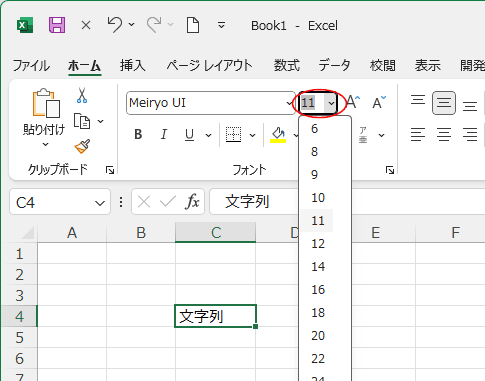485x381 pixels.
Task: Select column C header
Action: coord(216,233)
